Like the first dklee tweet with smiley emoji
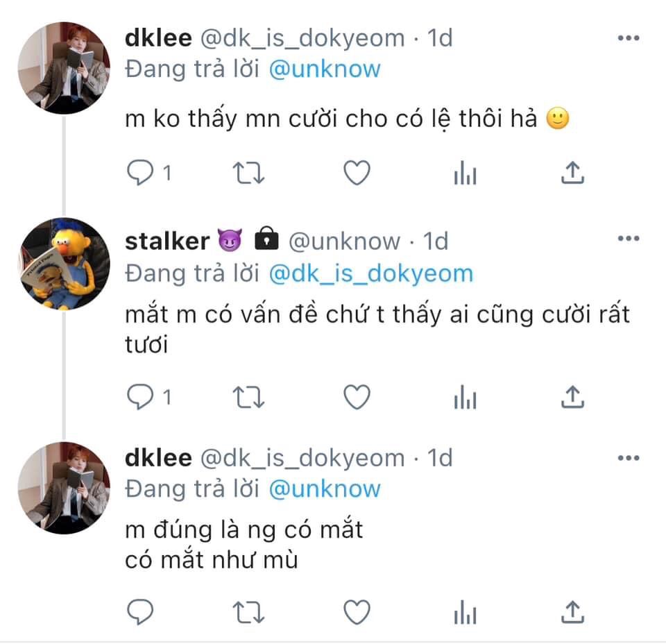 pos(357,173)
